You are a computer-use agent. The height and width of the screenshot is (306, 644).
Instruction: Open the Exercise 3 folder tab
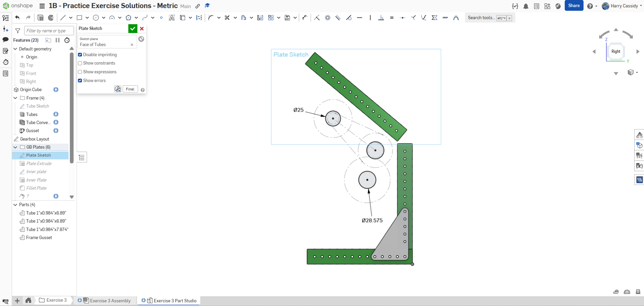(56, 300)
